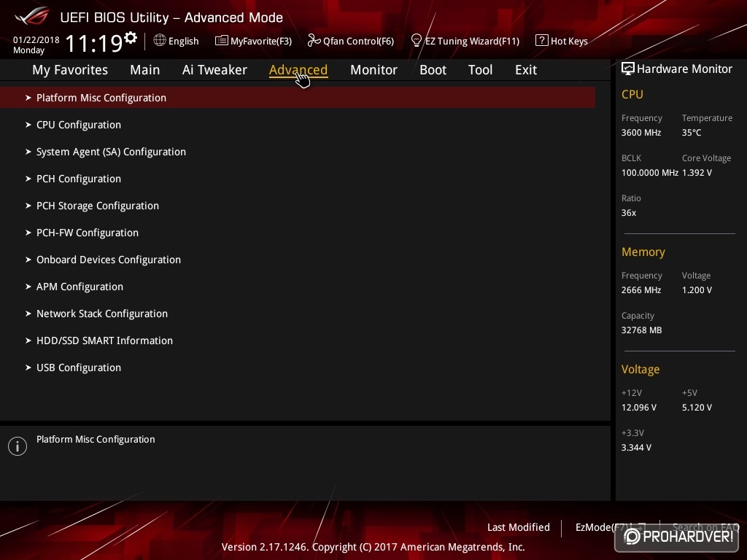Click the EZ Tuning Wizard lightbulb icon
747x560 pixels.
tap(416, 41)
